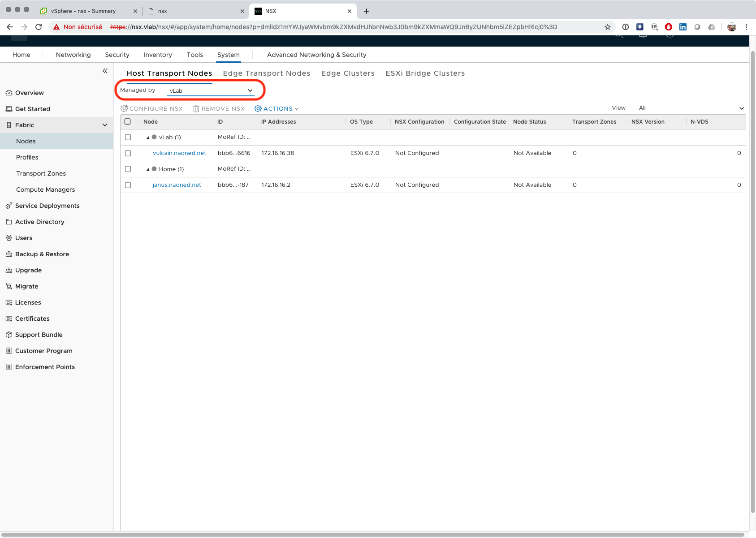756x538 pixels.
Task: Open the vulcain.naoned.net host link
Action: pos(179,153)
